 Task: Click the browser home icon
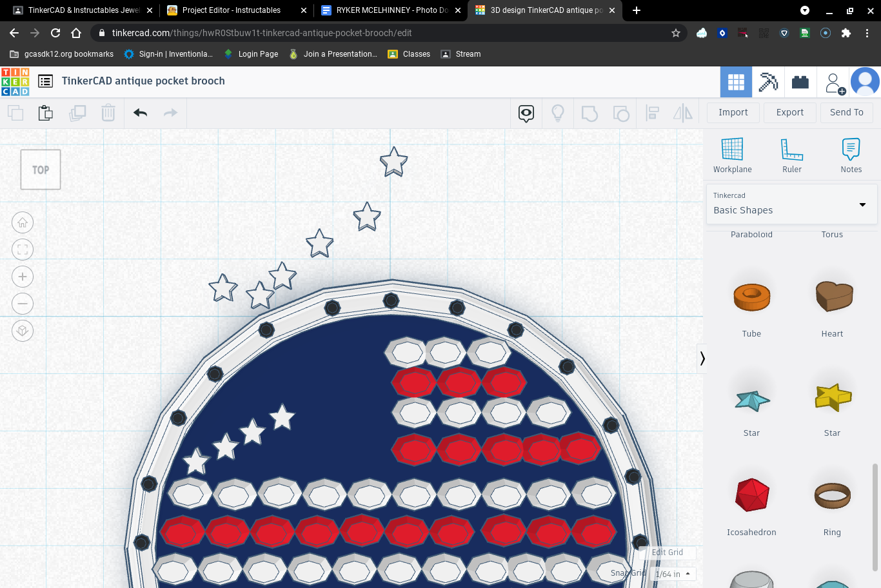coord(76,33)
